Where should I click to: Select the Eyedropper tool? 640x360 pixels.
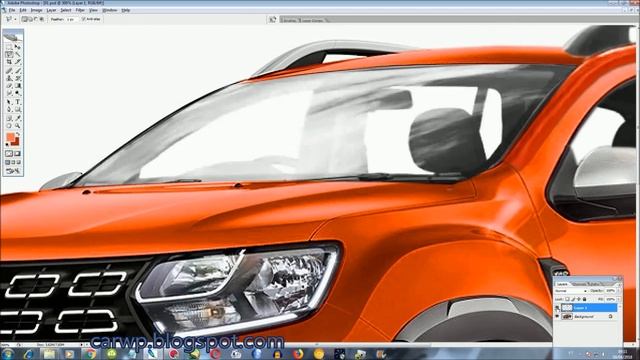(x=18, y=118)
